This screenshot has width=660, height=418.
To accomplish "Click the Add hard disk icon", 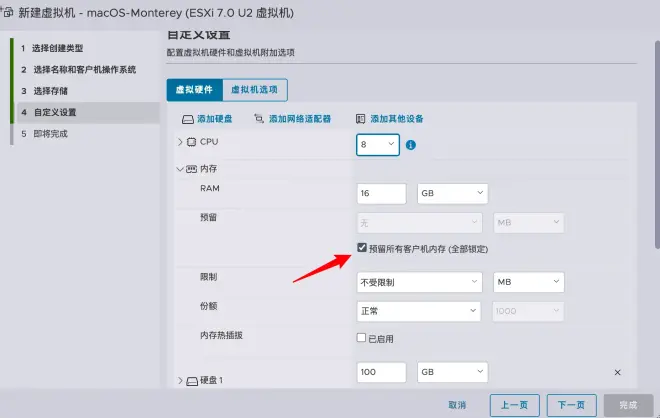I will coord(187,119).
